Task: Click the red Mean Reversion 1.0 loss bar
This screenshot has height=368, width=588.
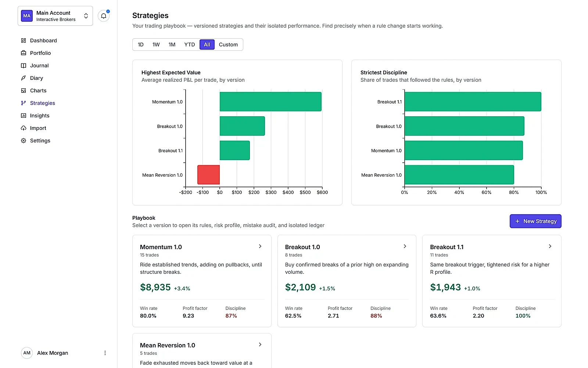Action: (208, 175)
